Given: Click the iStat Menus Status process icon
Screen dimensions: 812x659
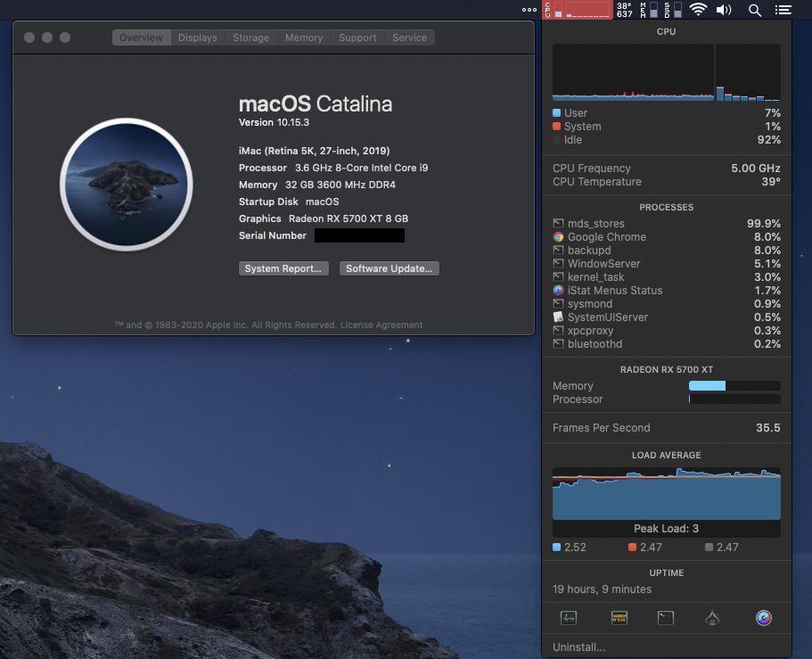Looking at the screenshot, I should tap(558, 290).
